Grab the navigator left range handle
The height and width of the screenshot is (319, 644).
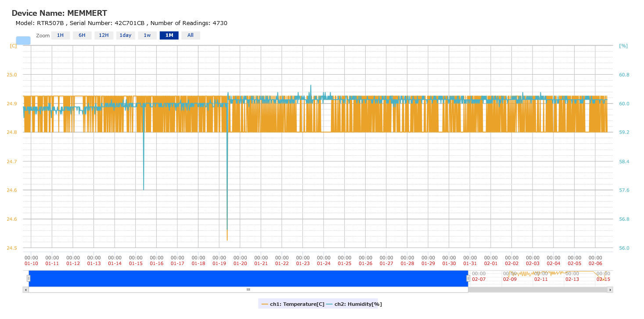click(29, 278)
